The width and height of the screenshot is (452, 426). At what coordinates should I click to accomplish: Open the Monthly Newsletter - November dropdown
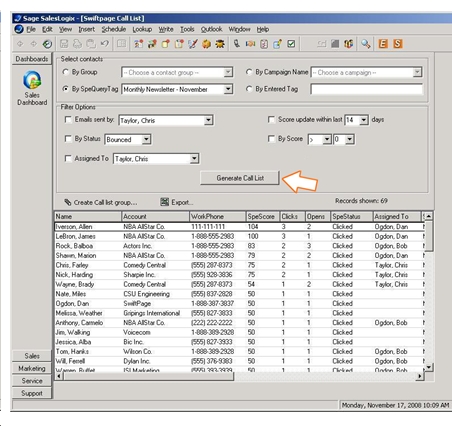pyautogui.click(x=228, y=89)
